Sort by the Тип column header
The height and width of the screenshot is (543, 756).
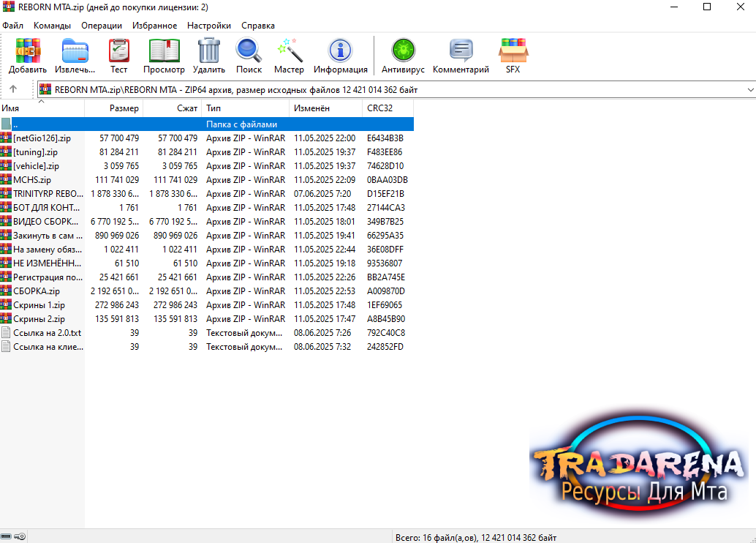246,108
